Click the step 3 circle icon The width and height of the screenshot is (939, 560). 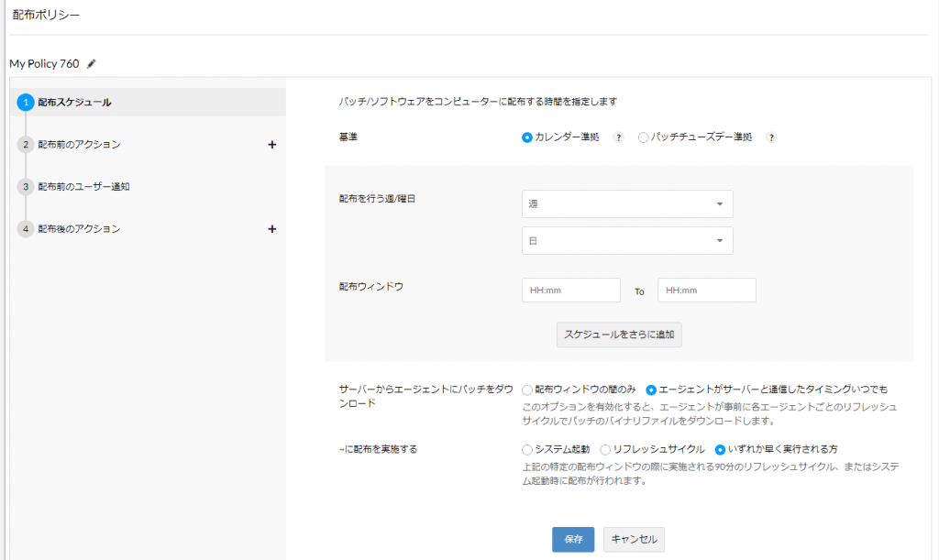pyautogui.click(x=26, y=187)
